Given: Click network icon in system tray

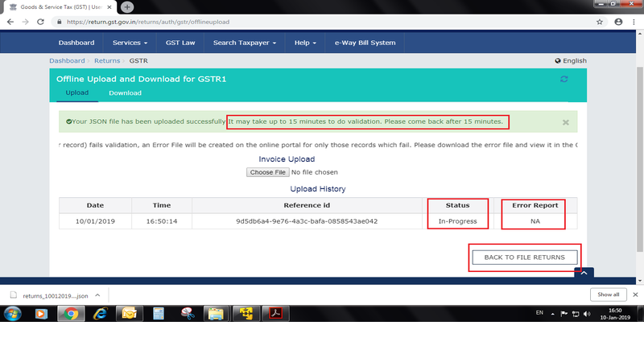Looking at the screenshot, I should pyautogui.click(x=576, y=314).
